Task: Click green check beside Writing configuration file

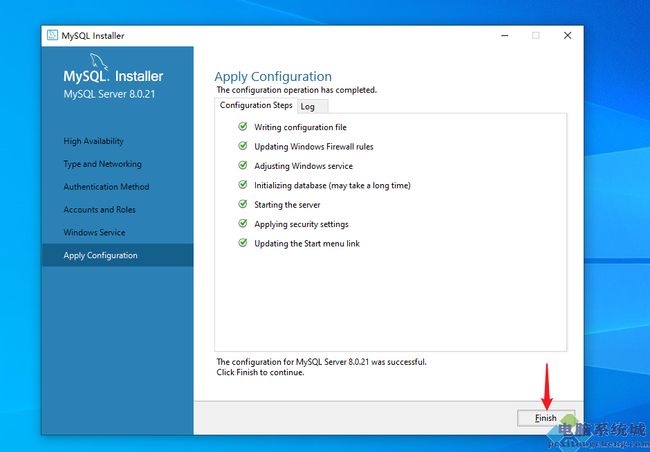Action: (x=243, y=126)
